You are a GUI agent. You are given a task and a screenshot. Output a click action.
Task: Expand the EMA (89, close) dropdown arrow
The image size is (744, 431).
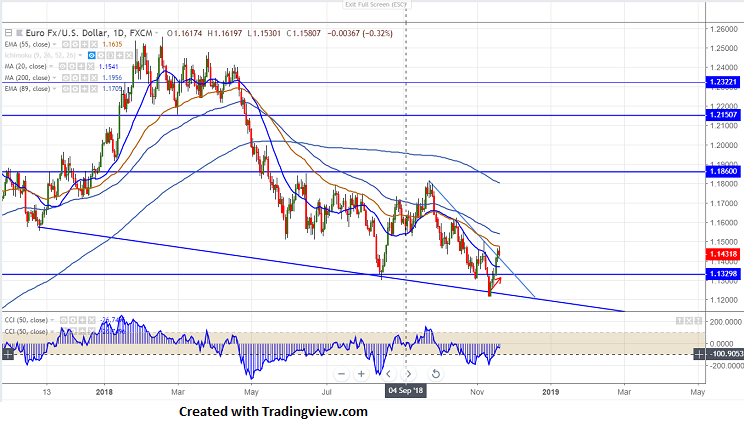pos(55,89)
